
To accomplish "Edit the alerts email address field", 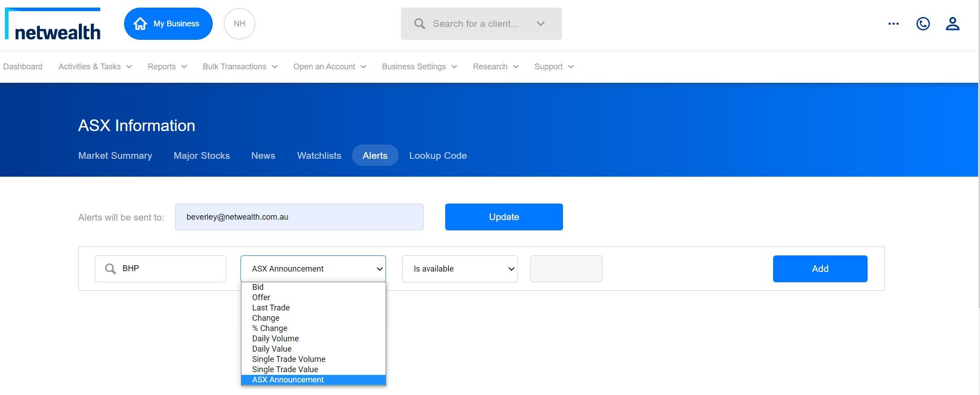I will coord(299,217).
